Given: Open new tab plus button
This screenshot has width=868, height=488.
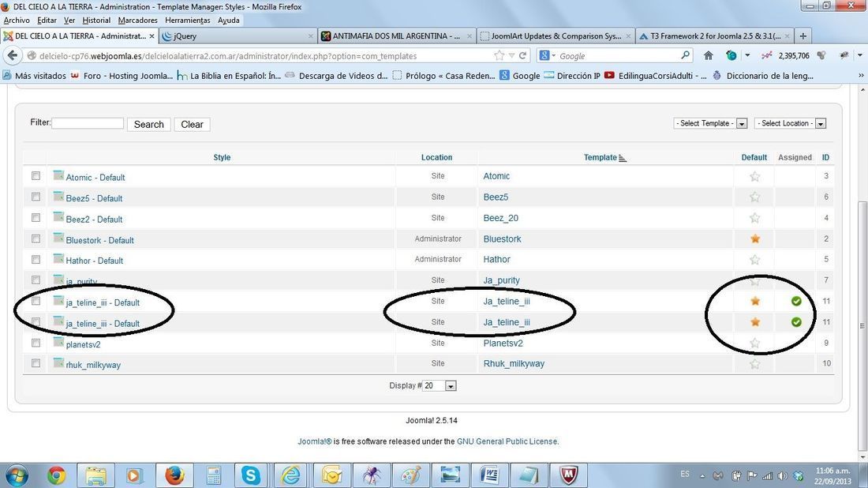Looking at the screenshot, I should (803, 36).
